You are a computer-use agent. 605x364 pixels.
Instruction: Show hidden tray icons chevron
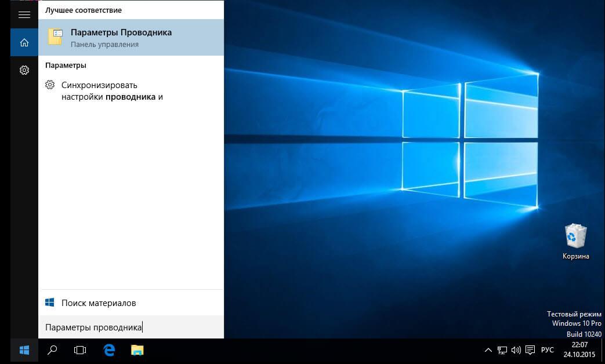click(488, 350)
